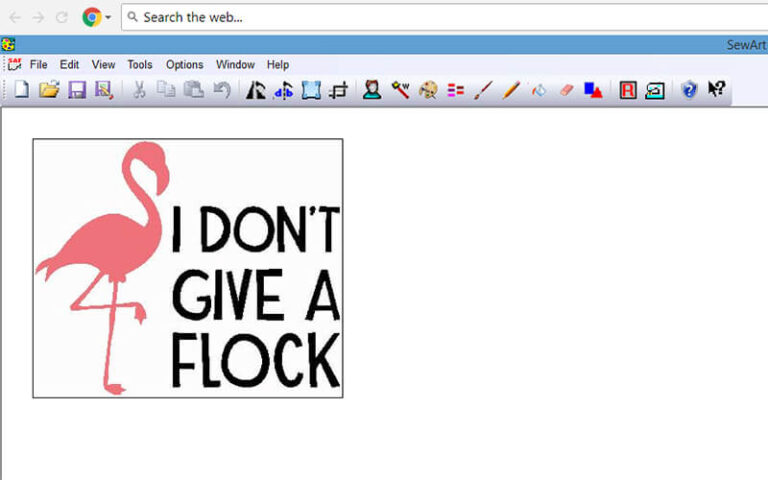The height and width of the screenshot is (480, 768).
Task: Click the red R icon in toolbar
Action: [x=628, y=90]
